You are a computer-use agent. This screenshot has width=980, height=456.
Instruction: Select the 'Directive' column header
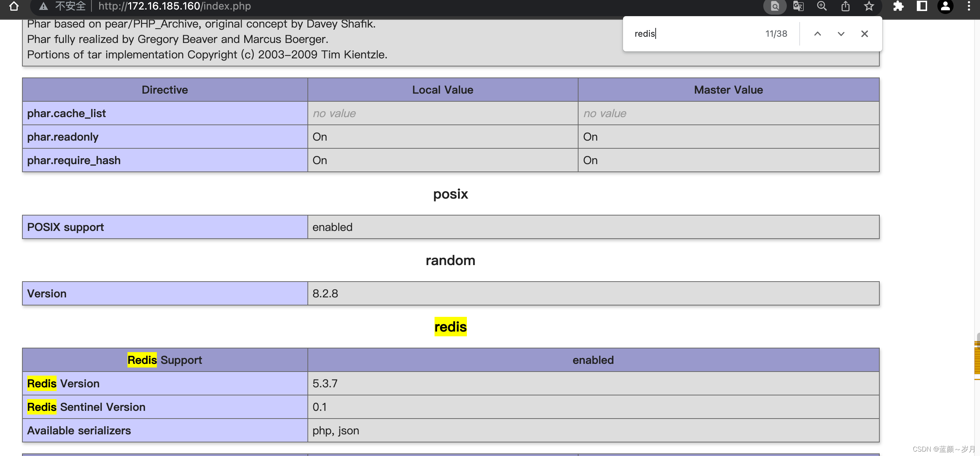tap(165, 90)
